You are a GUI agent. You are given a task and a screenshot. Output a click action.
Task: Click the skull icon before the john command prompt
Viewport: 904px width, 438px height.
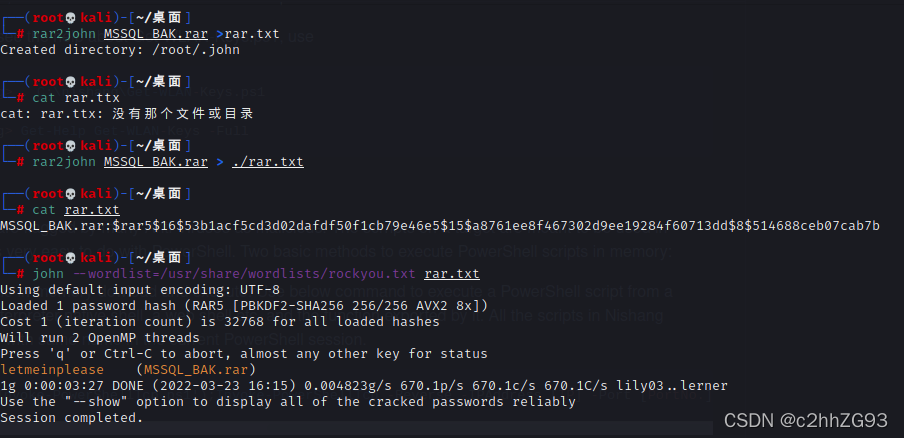[71, 257]
